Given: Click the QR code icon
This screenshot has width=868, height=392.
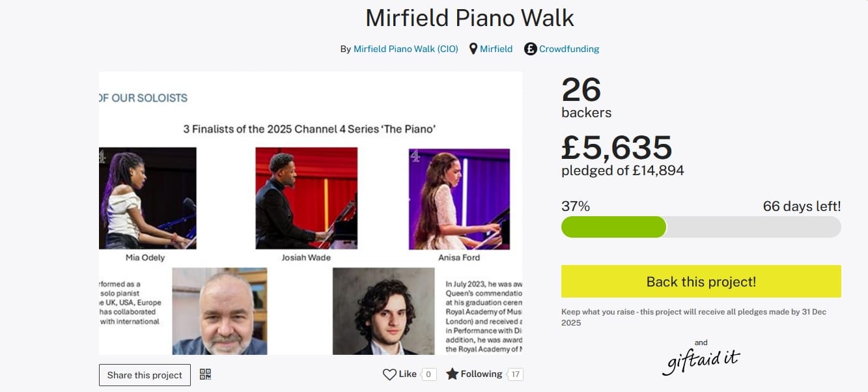Looking at the screenshot, I should 205,374.
